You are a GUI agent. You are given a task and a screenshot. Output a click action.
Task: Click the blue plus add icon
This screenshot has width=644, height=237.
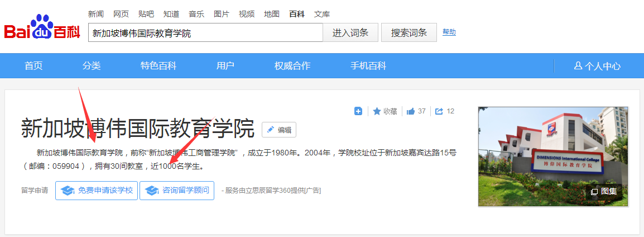click(358, 111)
